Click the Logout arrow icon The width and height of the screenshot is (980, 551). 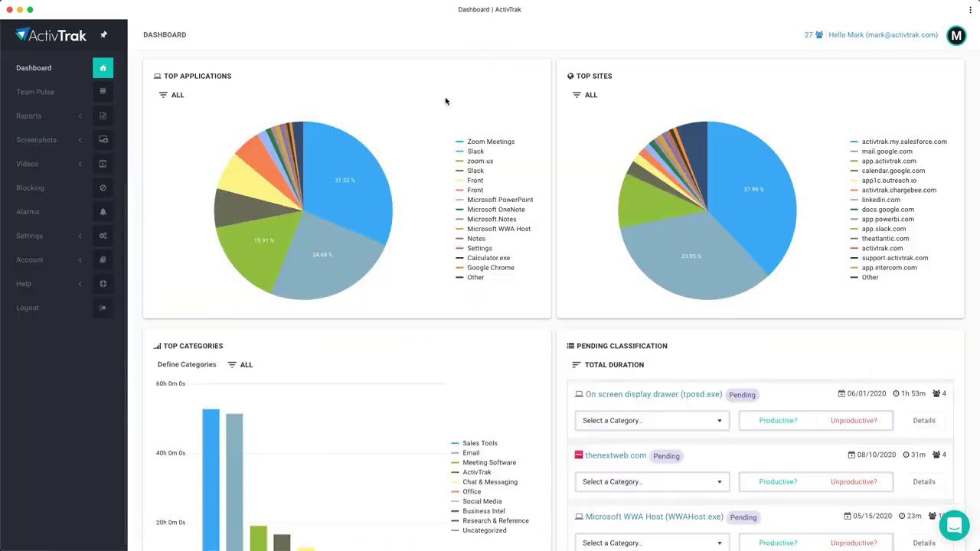pyautogui.click(x=103, y=308)
